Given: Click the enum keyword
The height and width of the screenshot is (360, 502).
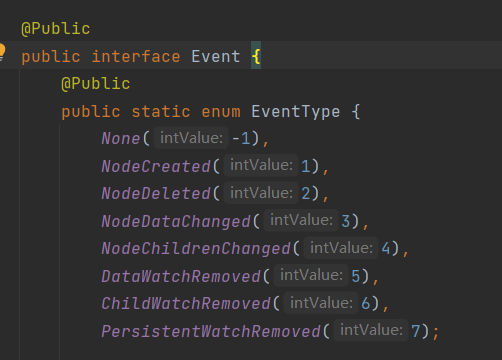Looking at the screenshot, I should (x=221, y=111).
